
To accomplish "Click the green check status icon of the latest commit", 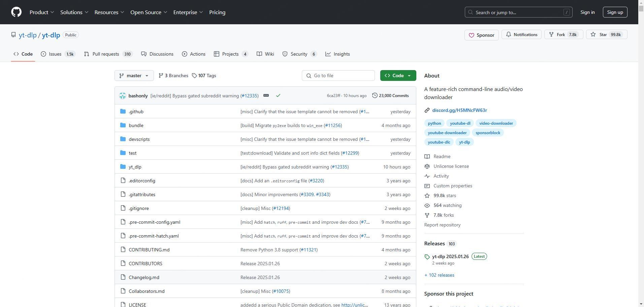I will tap(278, 96).
